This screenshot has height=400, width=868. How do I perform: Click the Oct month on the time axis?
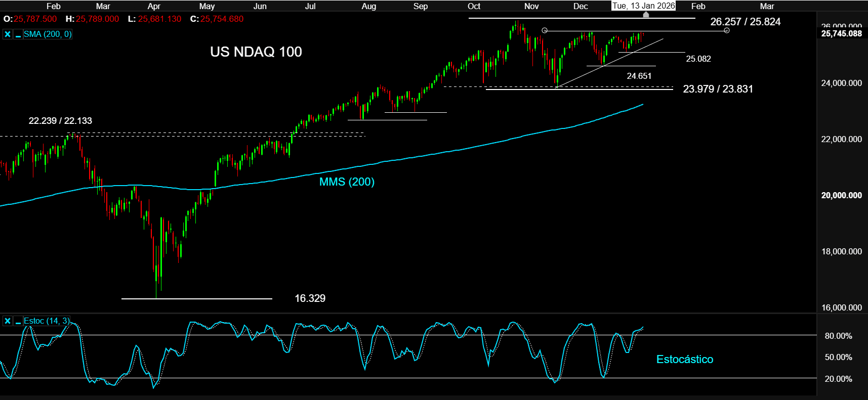point(474,6)
